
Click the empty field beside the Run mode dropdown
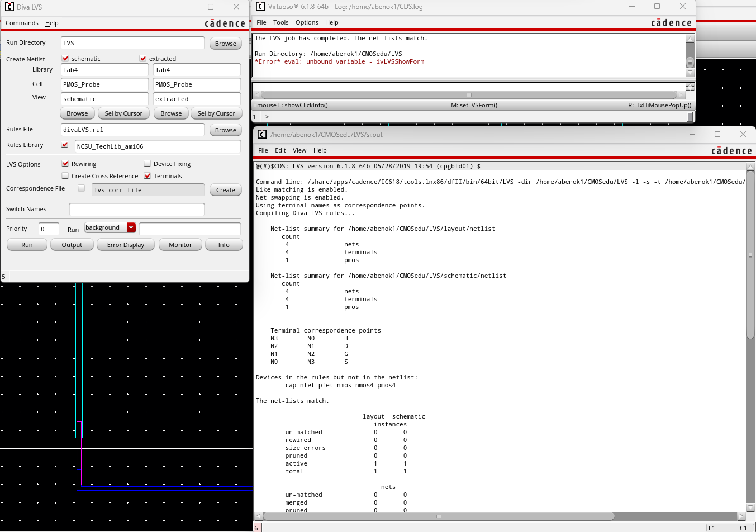pos(190,229)
